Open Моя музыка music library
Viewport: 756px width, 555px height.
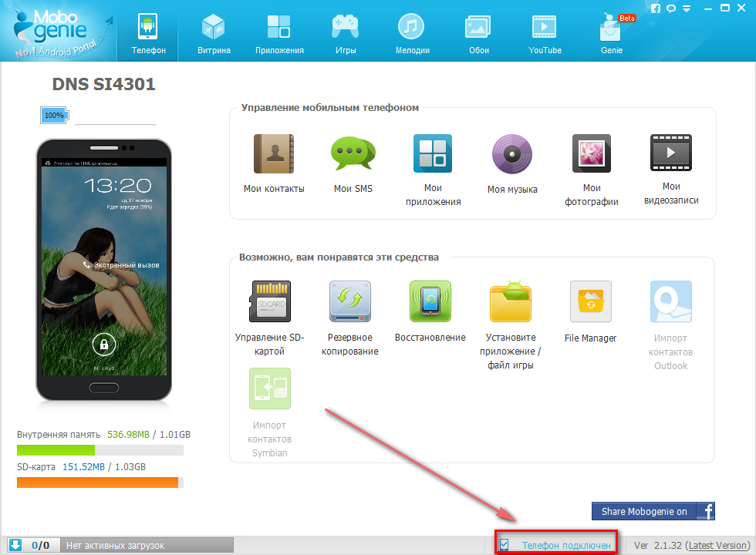pos(512,154)
